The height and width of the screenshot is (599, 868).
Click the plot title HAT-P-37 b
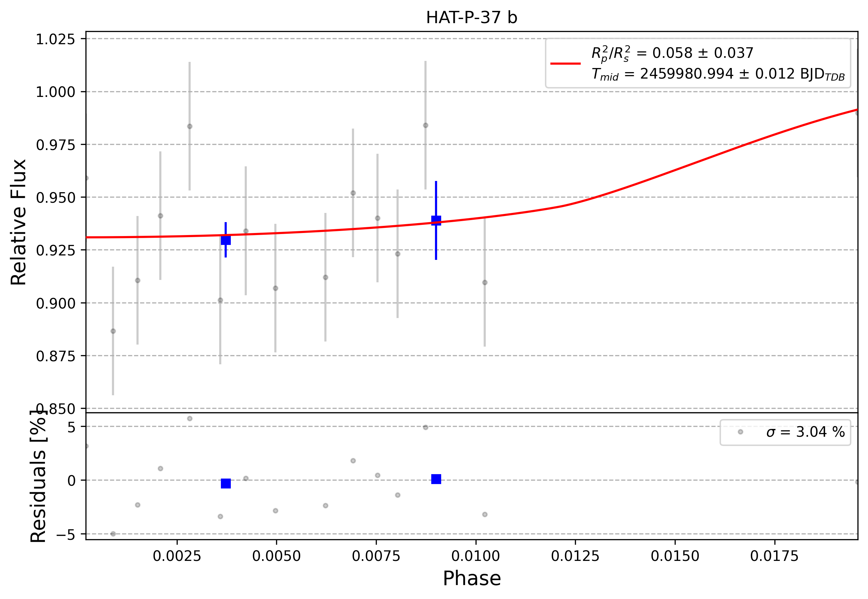click(x=471, y=18)
